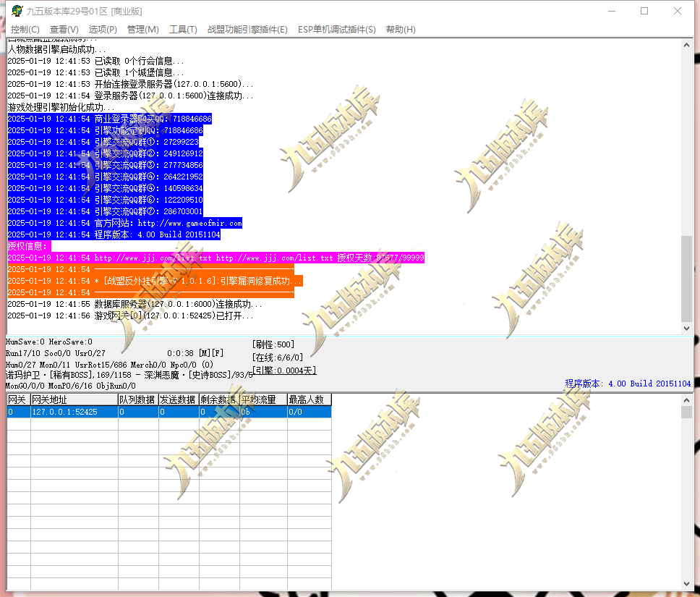The width and height of the screenshot is (700, 597).
Task: Click the 游戏处理引擎初始化成功 log line
Action: click(x=61, y=107)
